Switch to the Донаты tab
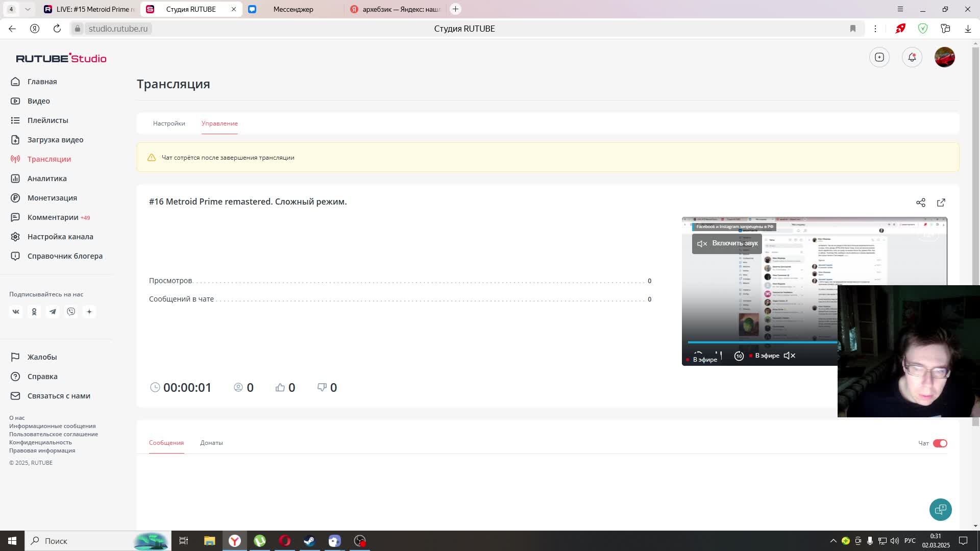Screen dimensions: 980x551 [211, 443]
